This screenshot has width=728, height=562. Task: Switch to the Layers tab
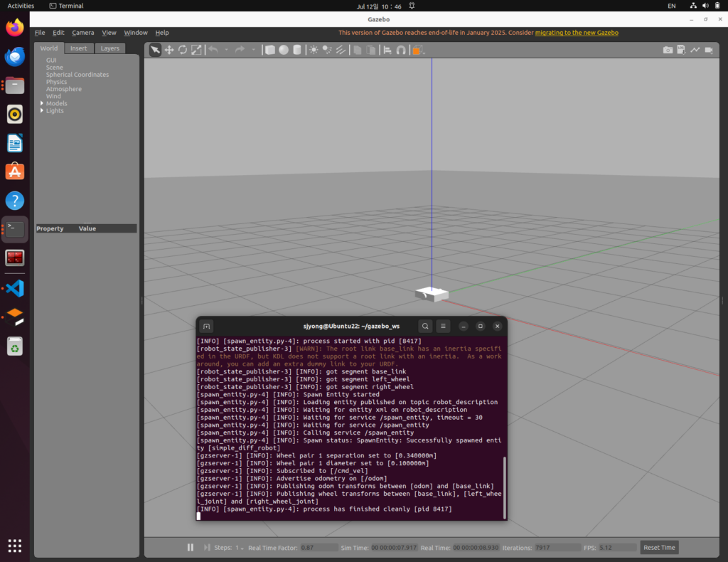pos(110,48)
